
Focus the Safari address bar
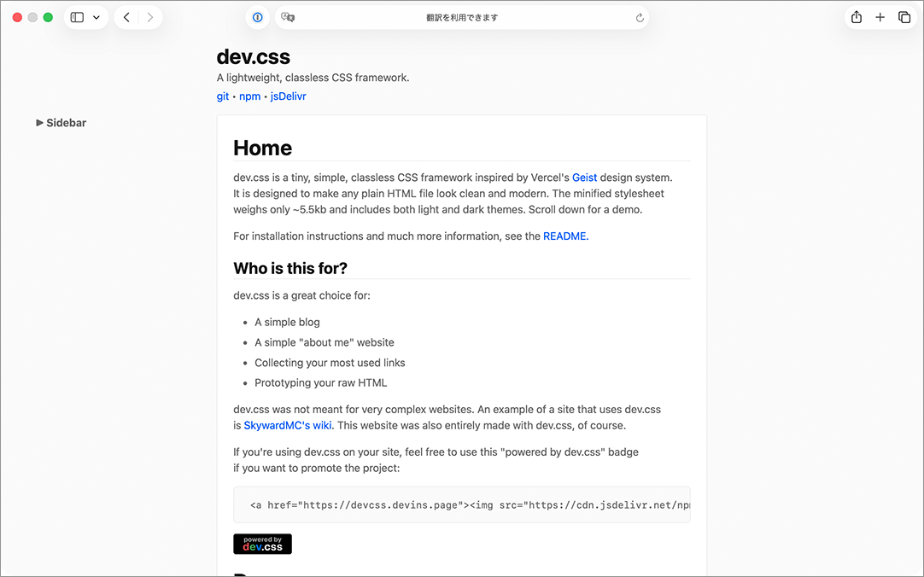coord(462,18)
